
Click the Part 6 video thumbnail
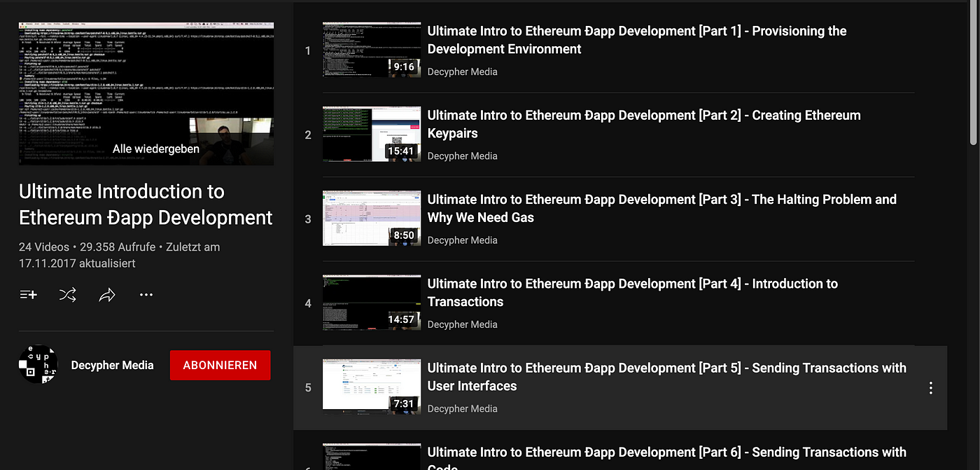coord(372,457)
